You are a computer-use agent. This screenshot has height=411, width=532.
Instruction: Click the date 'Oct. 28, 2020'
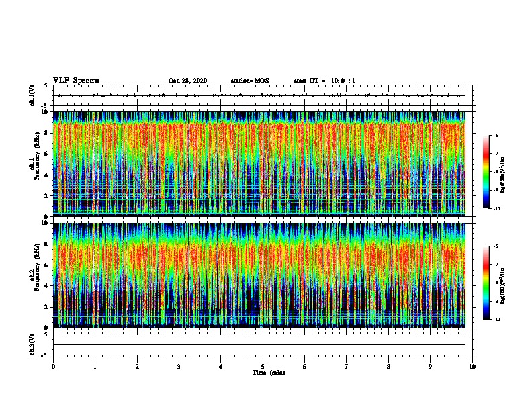click(x=187, y=81)
